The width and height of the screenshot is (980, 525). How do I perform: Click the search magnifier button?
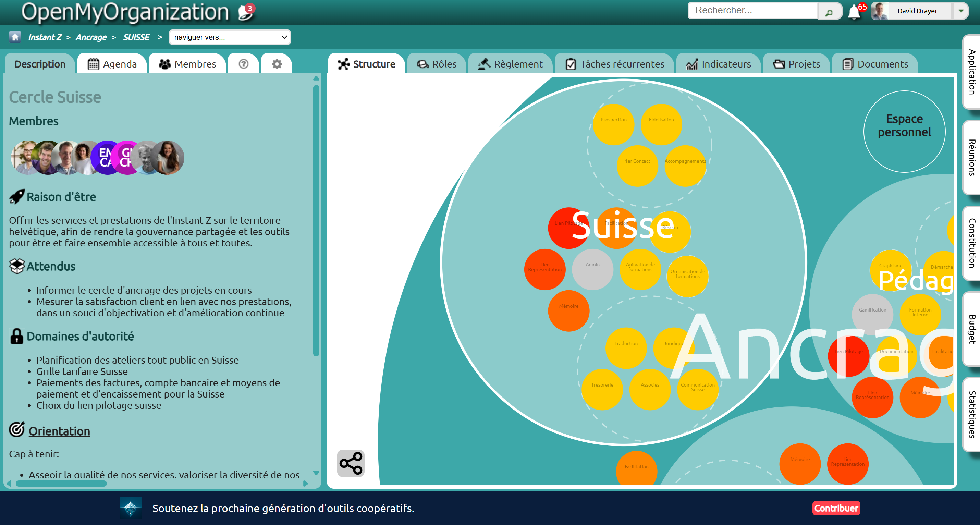tap(829, 12)
